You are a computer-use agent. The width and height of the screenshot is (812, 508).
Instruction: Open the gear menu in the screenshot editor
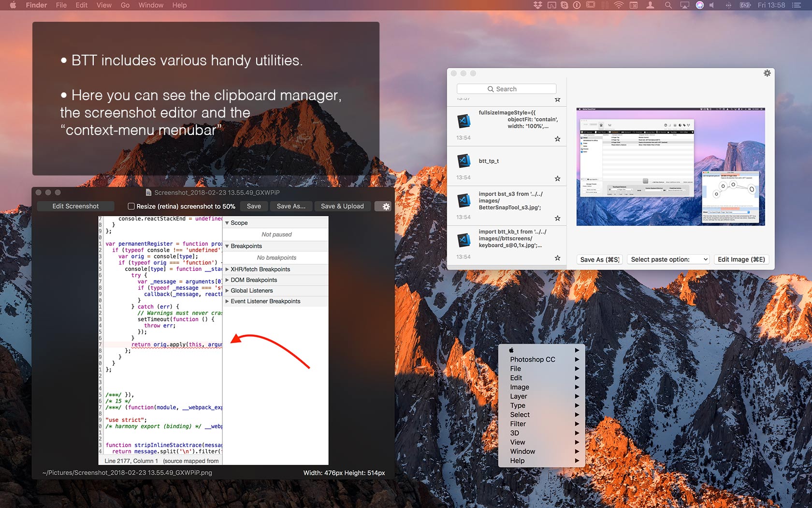tap(384, 206)
